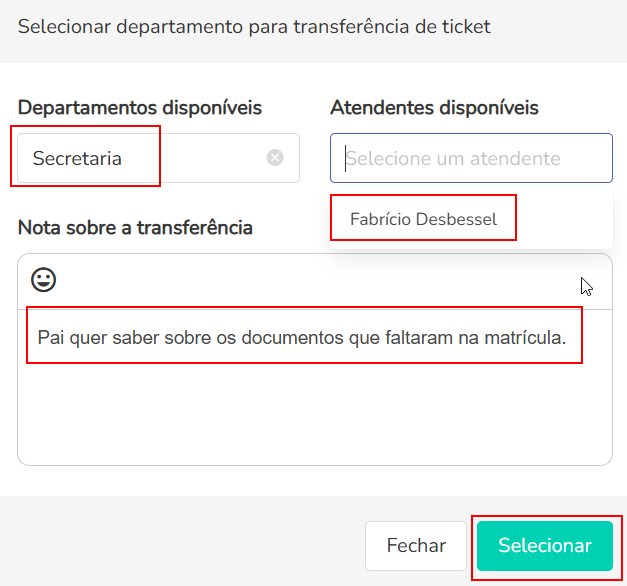Click the Nota sobre a transferência label

pos(135,227)
